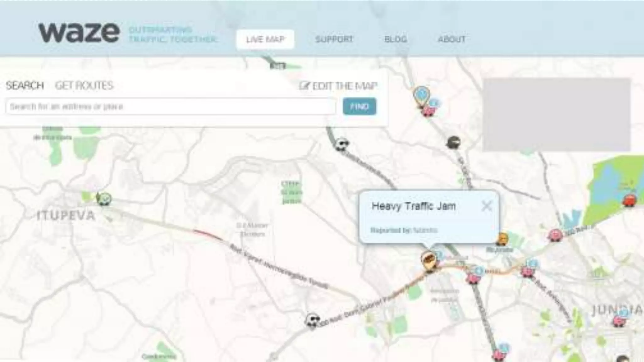The height and width of the screenshot is (362, 644).
Task: Click the reporter username link in popup
Action: (425, 230)
